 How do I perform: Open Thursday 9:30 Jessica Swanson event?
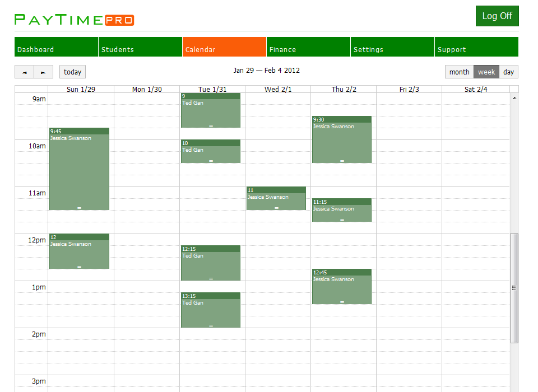(x=342, y=139)
